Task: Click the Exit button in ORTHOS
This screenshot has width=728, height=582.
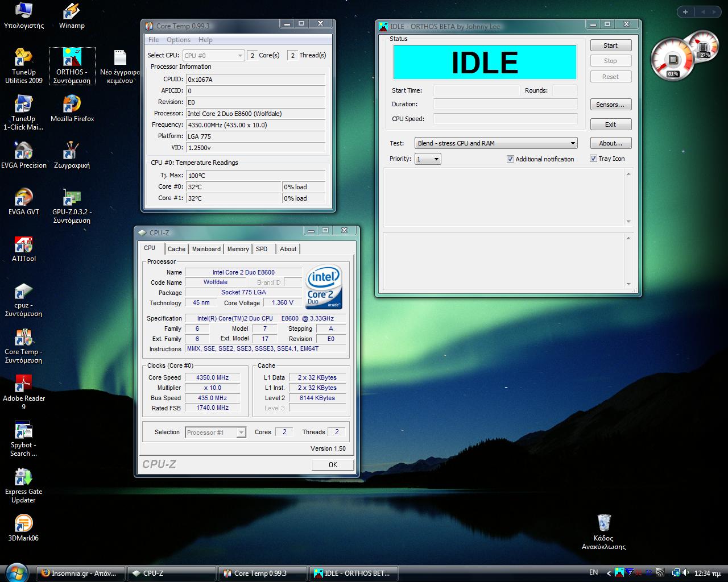Action: pos(610,124)
